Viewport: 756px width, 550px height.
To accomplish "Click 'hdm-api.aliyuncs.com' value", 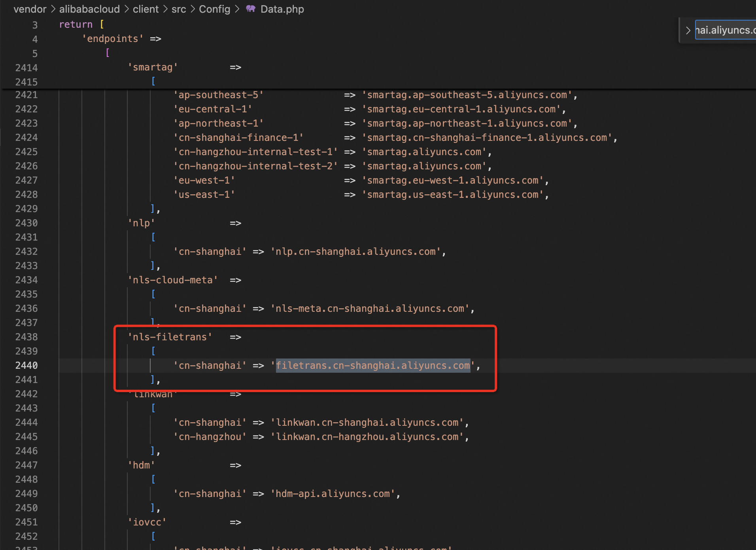I will click(333, 494).
